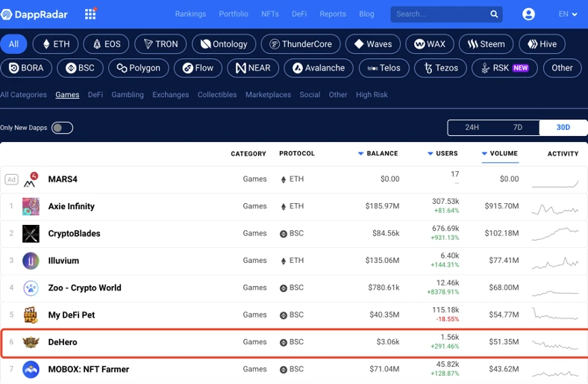Open the DappRadar logo home link
The image size is (588, 384).
34,14
